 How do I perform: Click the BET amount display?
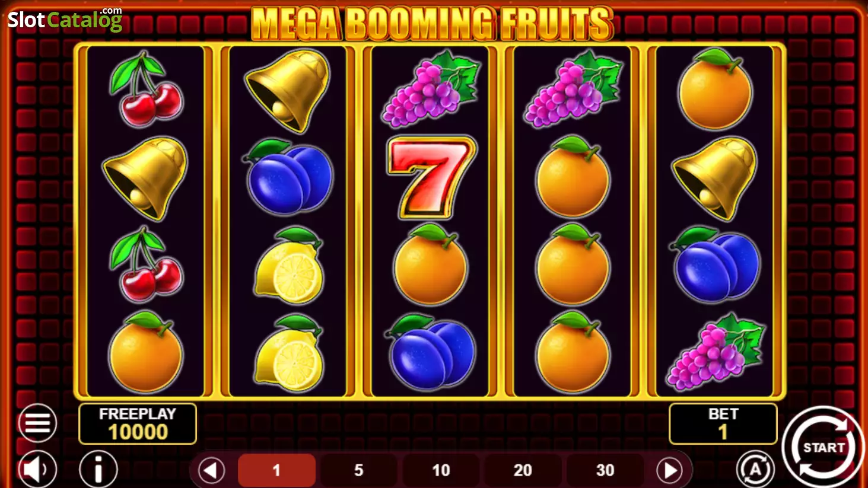pos(723,423)
